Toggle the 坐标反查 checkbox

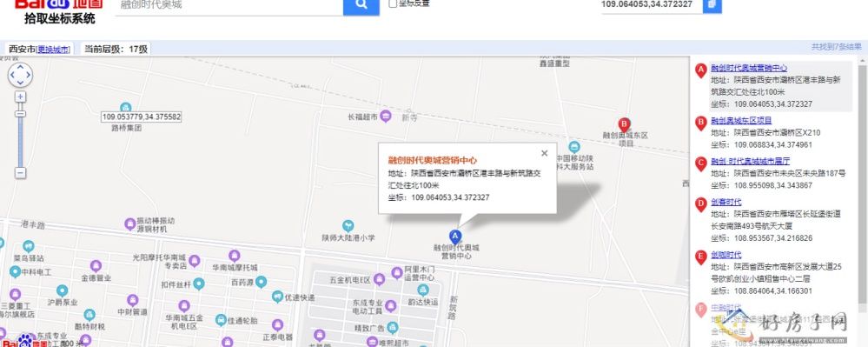[393, 3]
